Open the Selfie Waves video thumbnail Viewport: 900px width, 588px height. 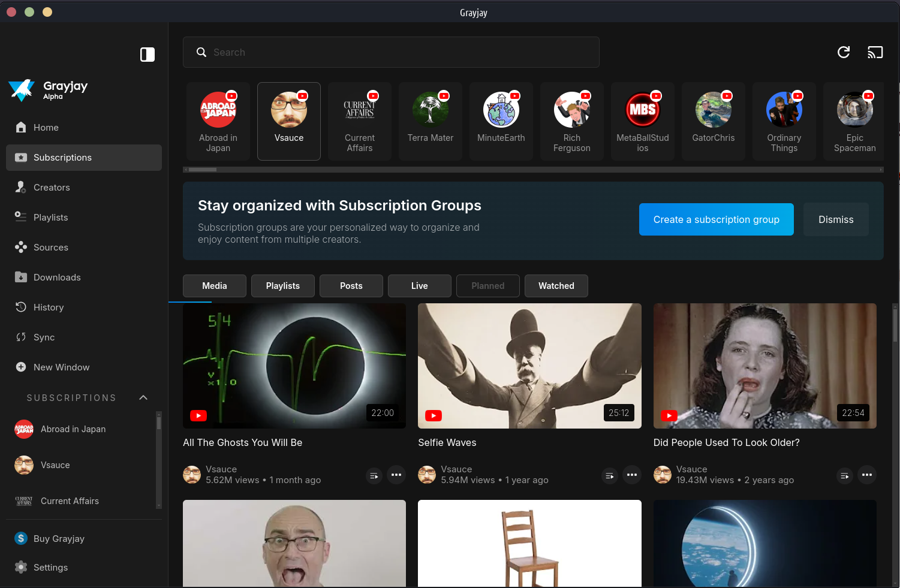tap(529, 366)
